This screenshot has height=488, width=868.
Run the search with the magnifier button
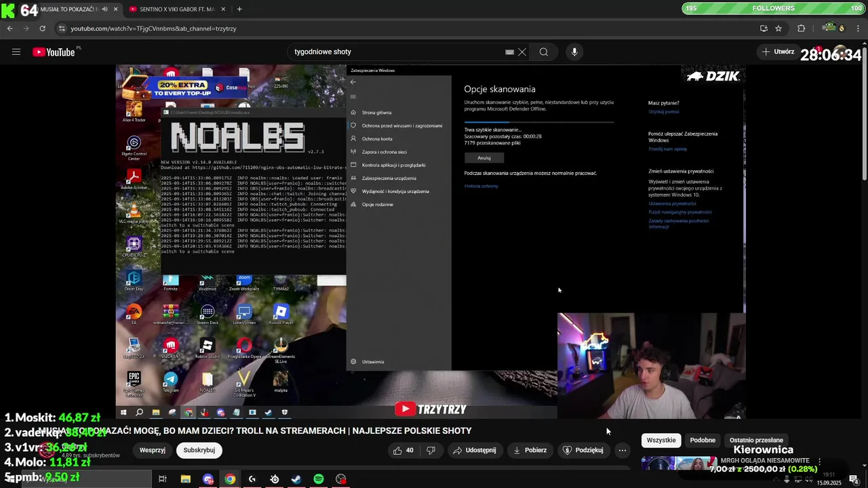(x=544, y=52)
